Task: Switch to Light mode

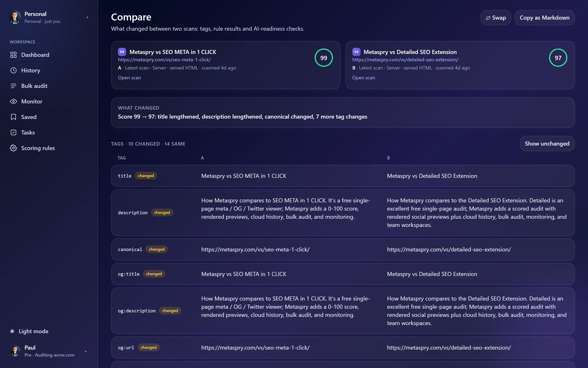Action: click(29, 331)
